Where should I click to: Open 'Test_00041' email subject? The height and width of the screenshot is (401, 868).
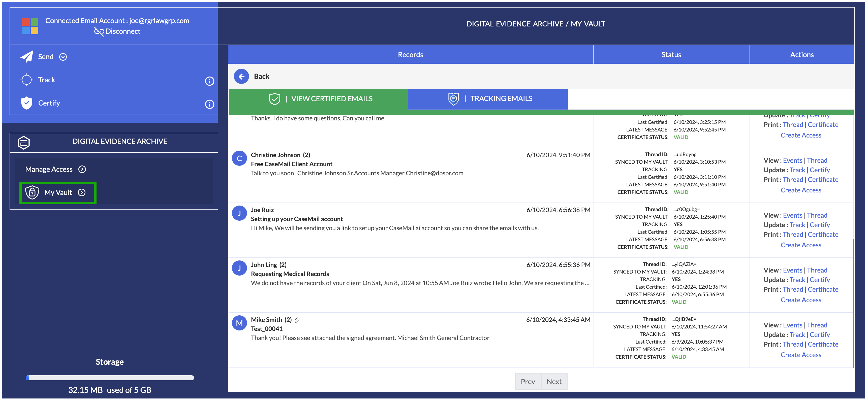coord(267,329)
